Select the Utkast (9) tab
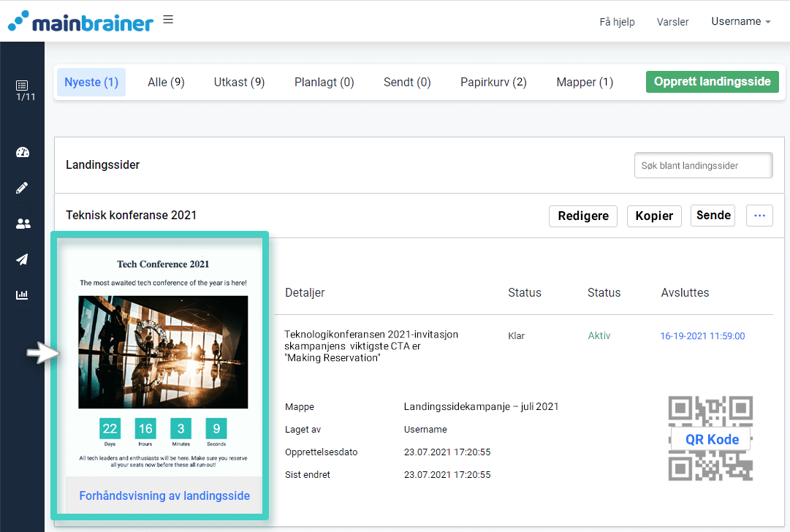790x532 pixels. [x=239, y=83]
